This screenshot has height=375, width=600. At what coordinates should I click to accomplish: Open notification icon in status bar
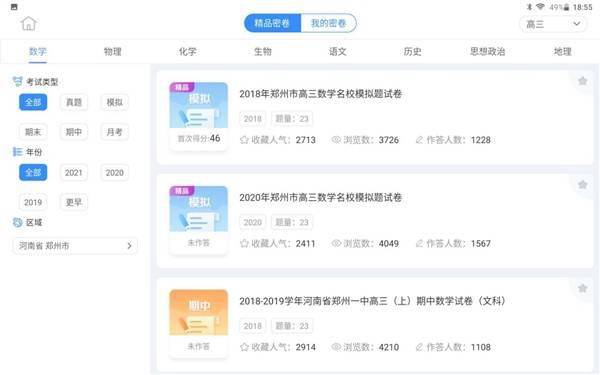click(14, 7)
